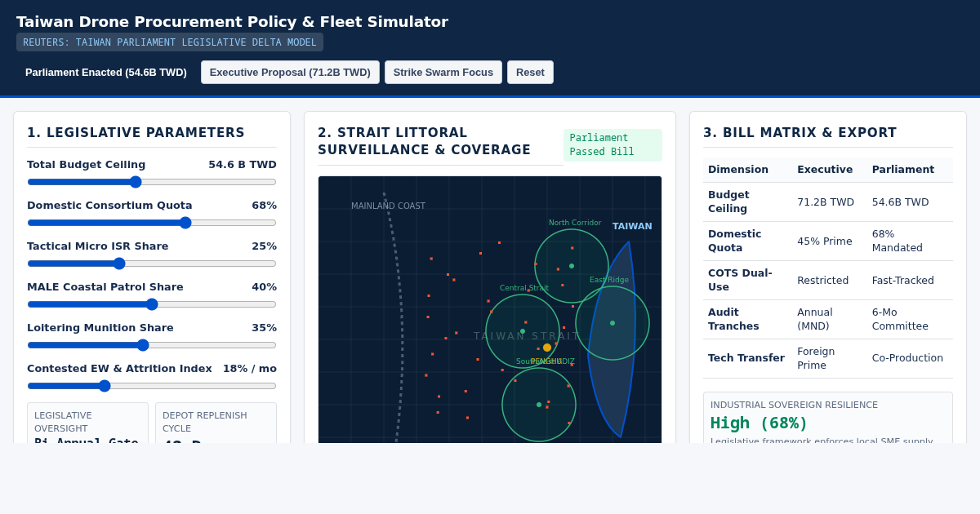Click the 'High (68%)' resilience value
Viewport: 980px width, 514px height.
(x=759, y=423)
